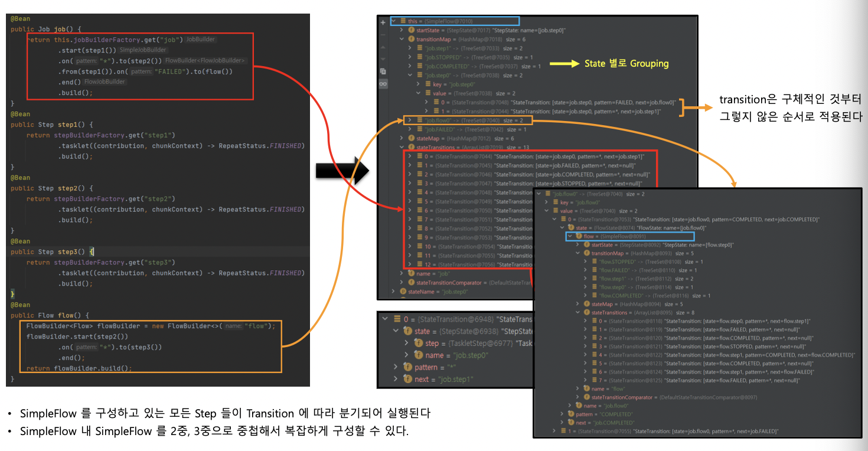Click the field icon beside flow = SimpleFlow@8091
This screenshot has width=868, height=451.
(579, 236)
